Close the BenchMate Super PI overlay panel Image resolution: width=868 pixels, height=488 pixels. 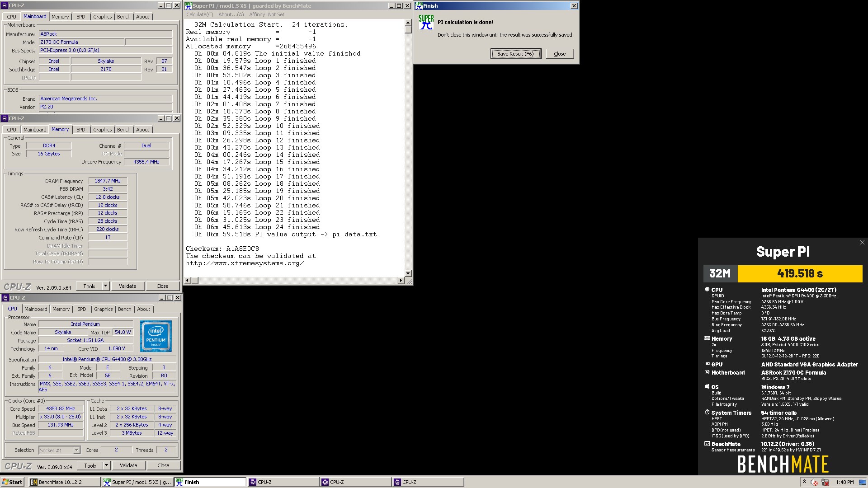tap(862, 243)
